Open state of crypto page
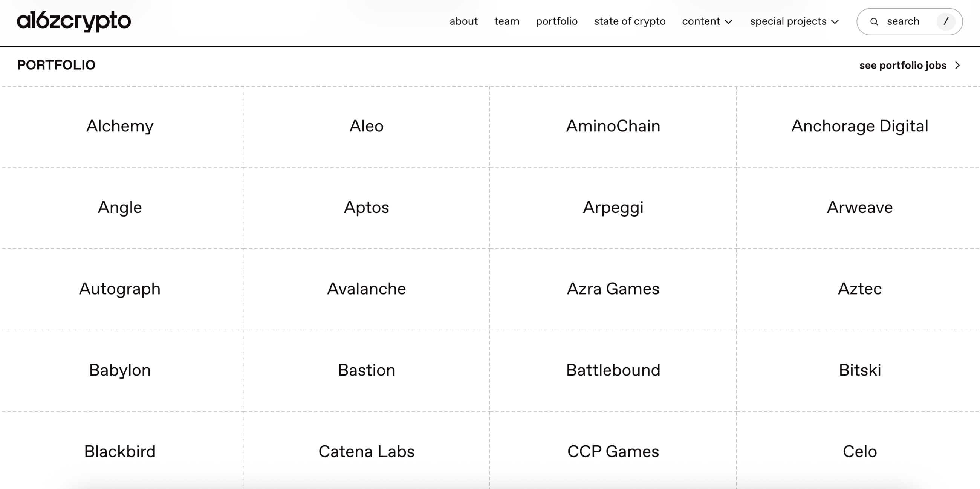 point(630,21)
